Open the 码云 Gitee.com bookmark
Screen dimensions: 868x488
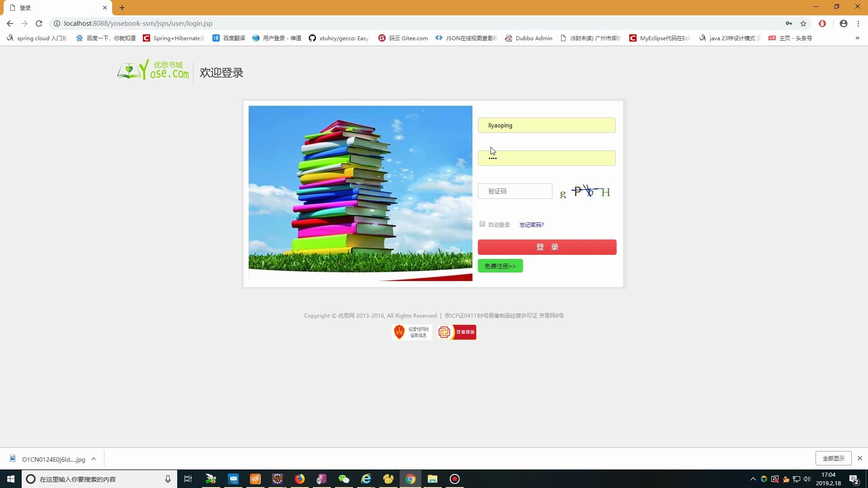pos(403,38)
